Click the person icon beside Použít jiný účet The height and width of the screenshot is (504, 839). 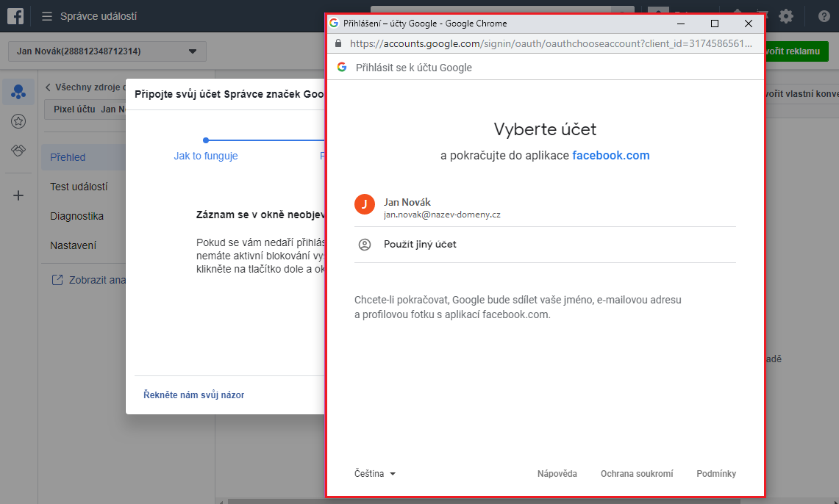pos(365,245)
